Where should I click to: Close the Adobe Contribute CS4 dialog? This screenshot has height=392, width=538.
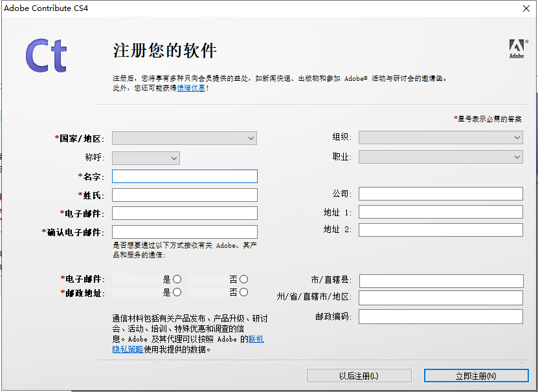click(x=526, y=8)
